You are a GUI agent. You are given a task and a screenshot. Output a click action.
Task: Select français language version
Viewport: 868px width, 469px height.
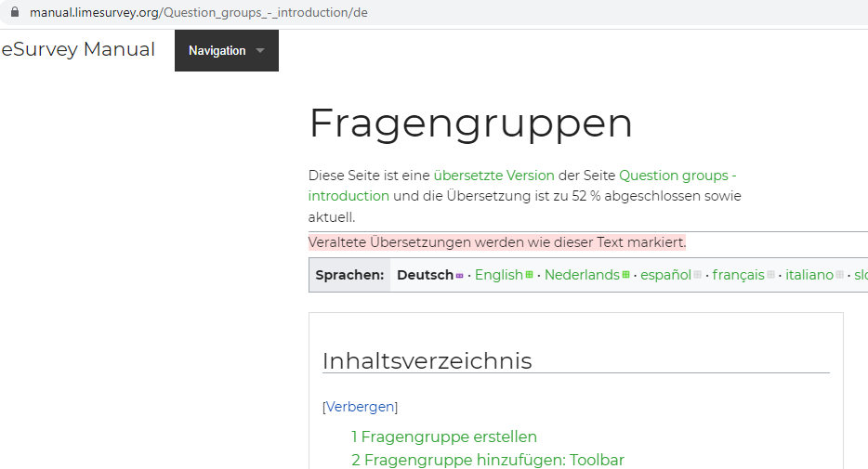tap(738, 275)
